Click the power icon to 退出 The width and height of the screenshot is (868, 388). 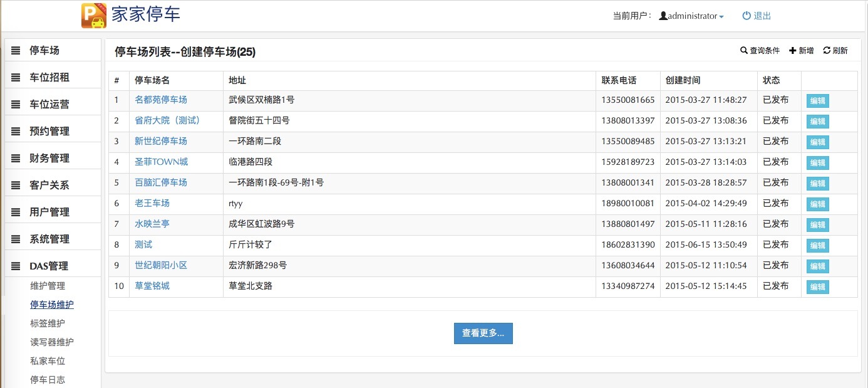coord(747,16)
